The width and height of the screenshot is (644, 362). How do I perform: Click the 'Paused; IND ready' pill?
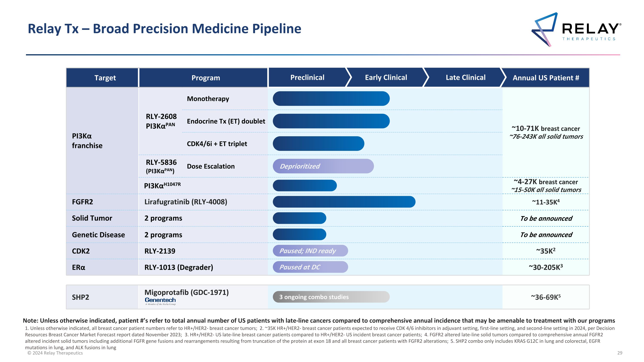click(310, 251)
